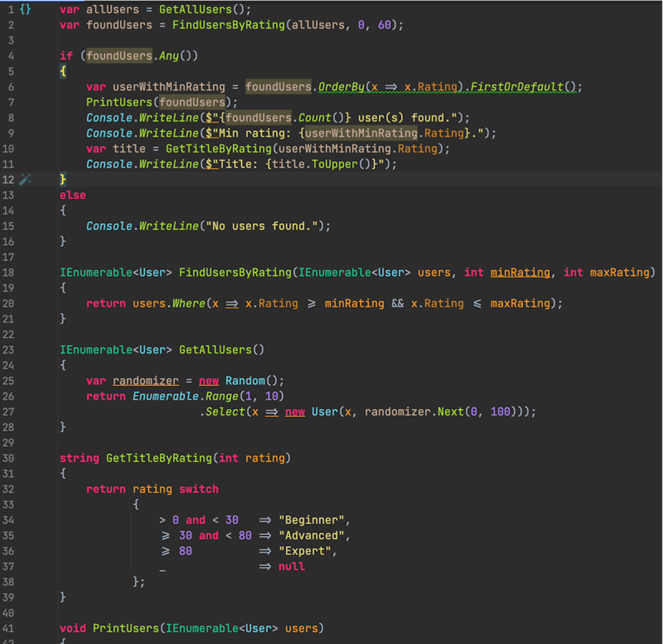Click line number 18 in gutter
The height and width of the screenshot is (644, 663).
8,273
